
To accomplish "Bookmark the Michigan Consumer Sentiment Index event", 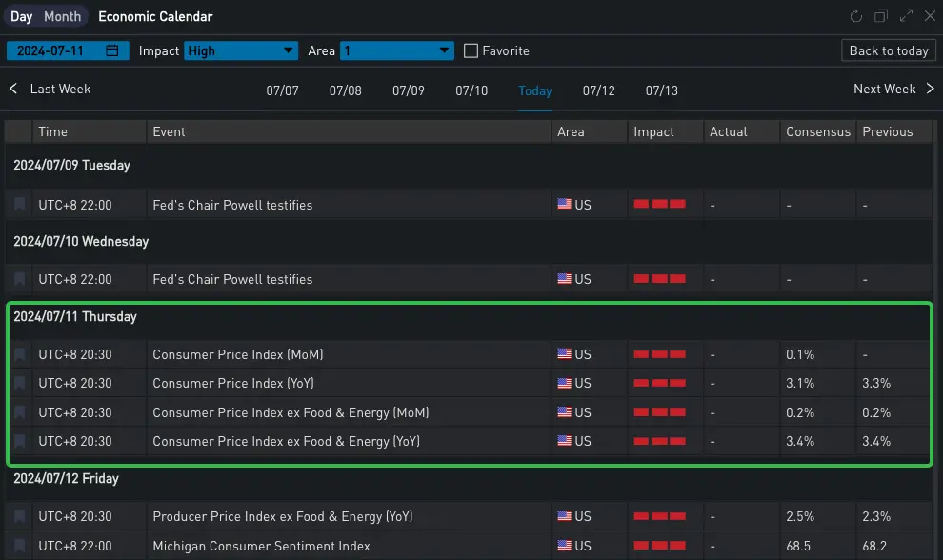I will pos(19,546).
